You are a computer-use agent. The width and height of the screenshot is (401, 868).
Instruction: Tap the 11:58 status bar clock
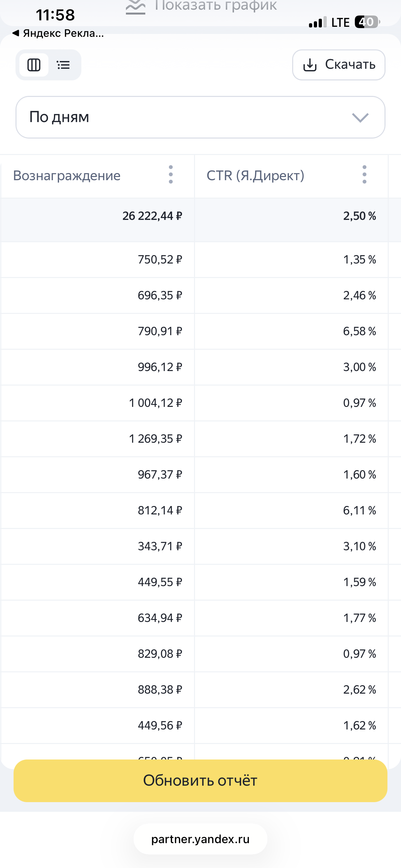pyautogui.click(x=55, y=15)
